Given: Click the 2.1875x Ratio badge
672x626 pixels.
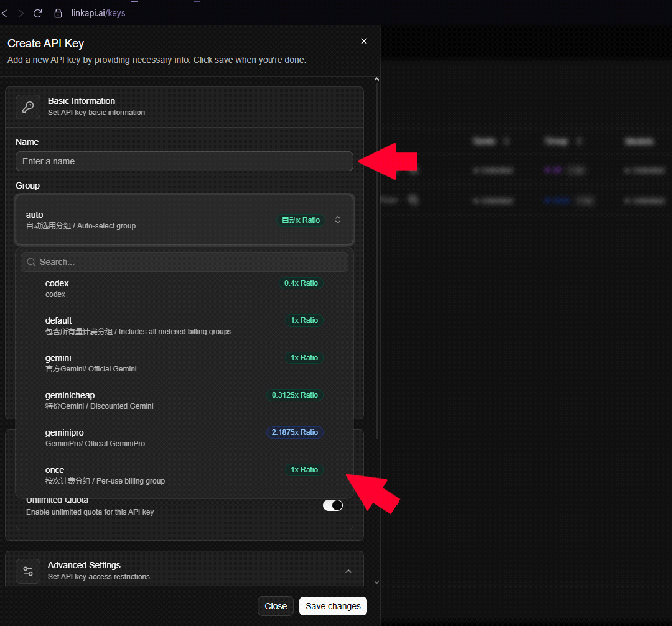Looking at the screenshot, I should 295,432.
